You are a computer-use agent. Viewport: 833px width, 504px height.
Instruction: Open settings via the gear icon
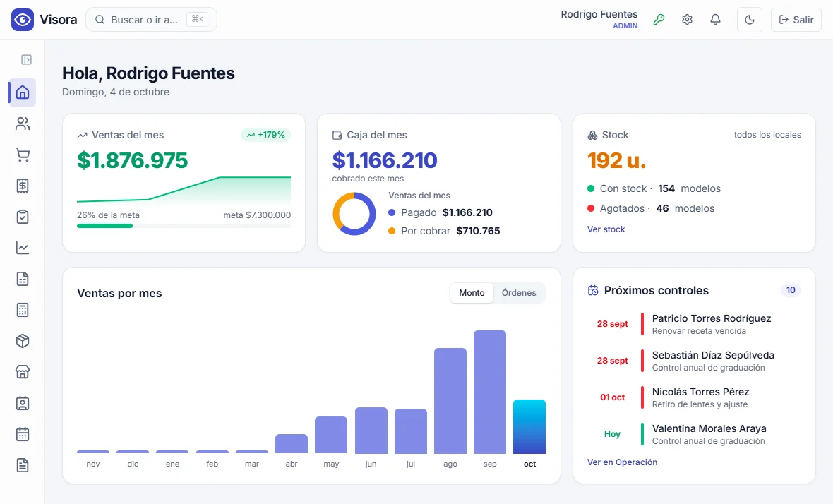(x=687, y=20)
